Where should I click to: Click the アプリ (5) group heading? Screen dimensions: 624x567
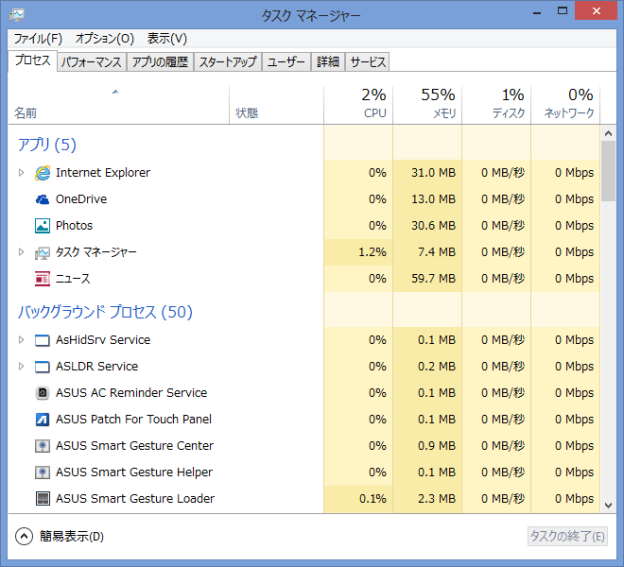(47, 144)
